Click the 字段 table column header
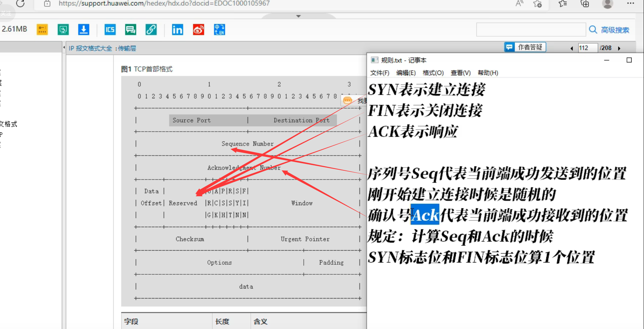This screenshot has height=329, width=644. tap(131, 322)
